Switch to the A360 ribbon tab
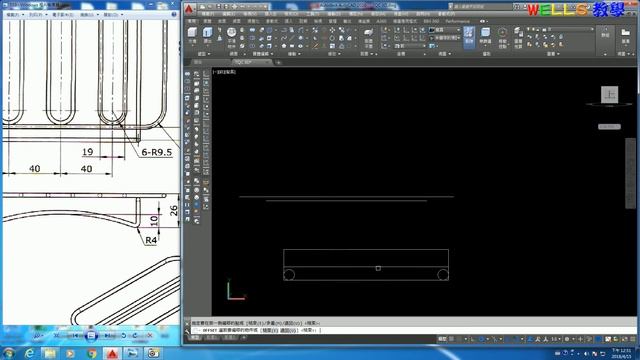This screenshot has height=360, width=640. pyautogui.click(x=381, y=21)
